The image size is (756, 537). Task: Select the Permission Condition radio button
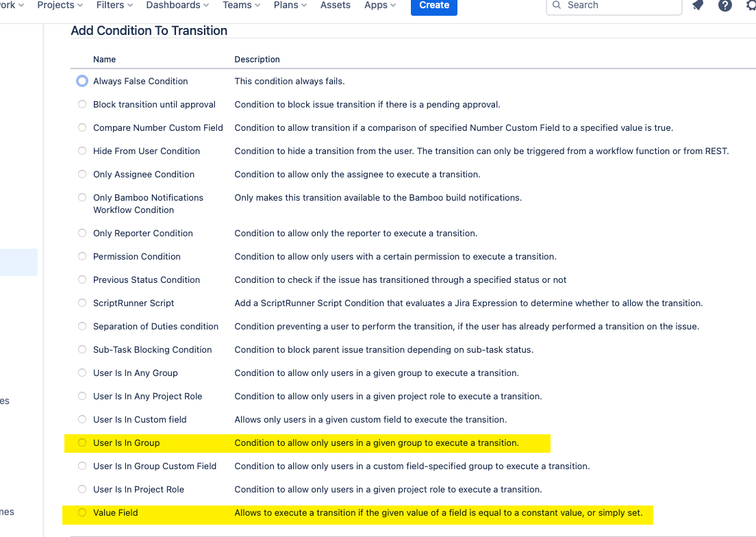81,256
